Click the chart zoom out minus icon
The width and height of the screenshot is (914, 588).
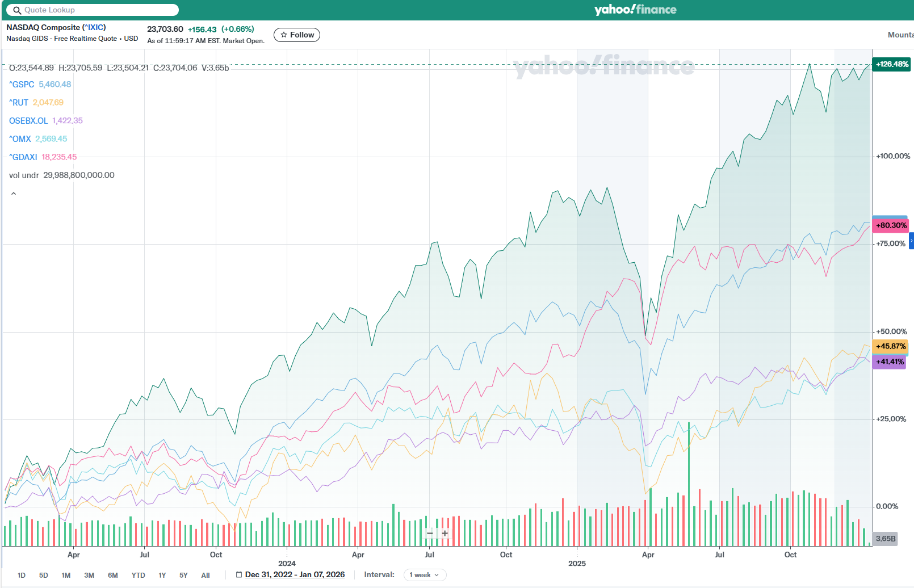pyautogui.click(x=430, y=533)
